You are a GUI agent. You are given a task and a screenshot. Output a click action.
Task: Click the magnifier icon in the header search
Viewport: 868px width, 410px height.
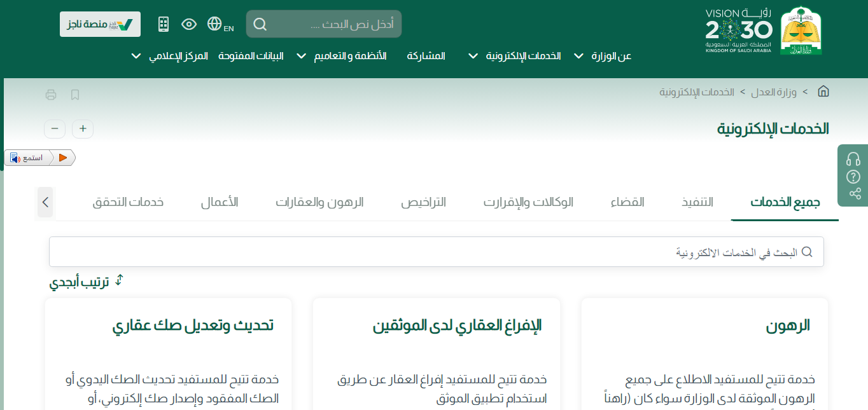260,24
